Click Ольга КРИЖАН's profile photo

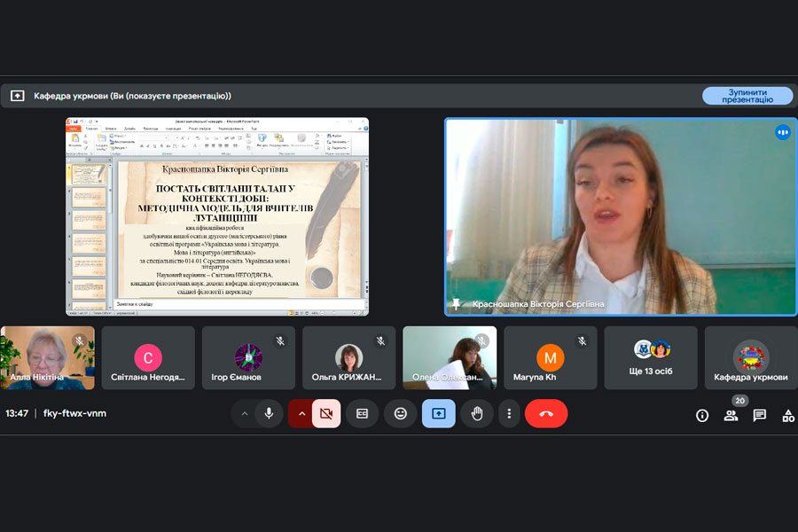(x=349, y=357)
